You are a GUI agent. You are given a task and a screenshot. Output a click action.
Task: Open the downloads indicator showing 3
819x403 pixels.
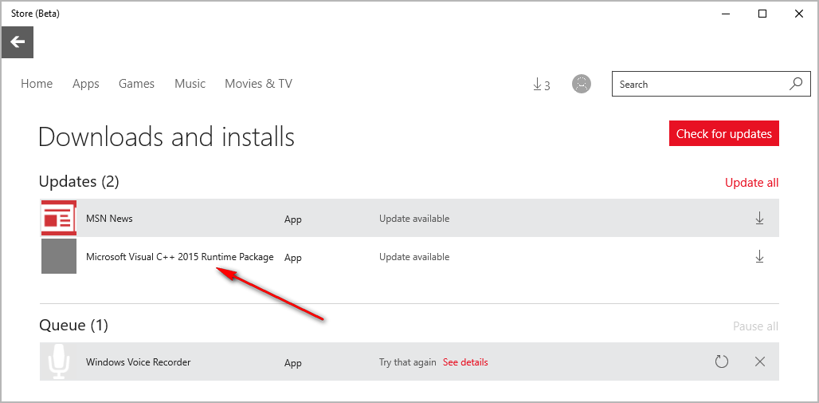pos(541,85)
